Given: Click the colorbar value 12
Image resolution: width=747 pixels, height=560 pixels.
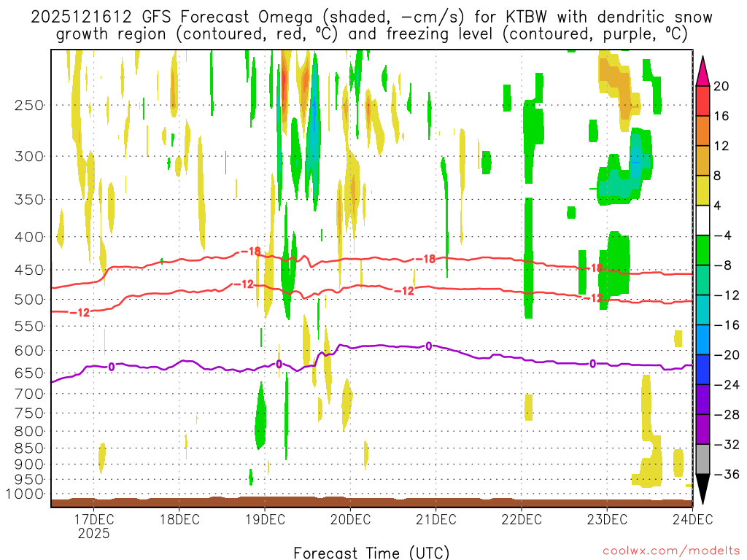Looking at the screenshot, I should click(721, 146).
